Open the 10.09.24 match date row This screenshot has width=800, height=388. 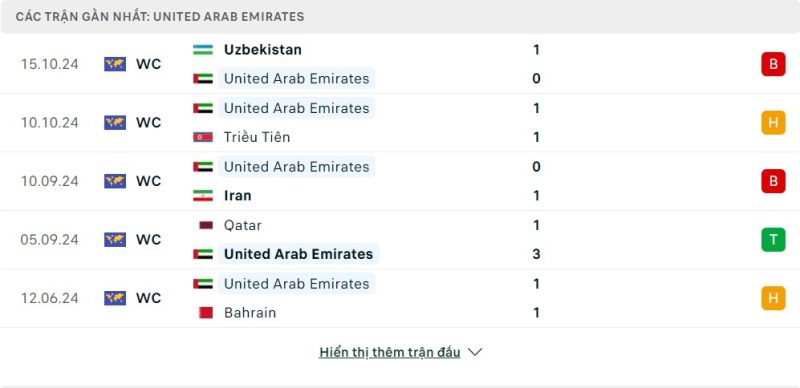[x=400, y=181]
